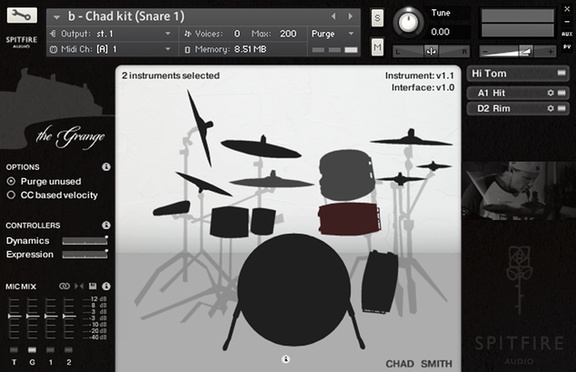This screenshot has height=372, width=576.
Task: Click the mic 1 fader
Action: [51, 316]
